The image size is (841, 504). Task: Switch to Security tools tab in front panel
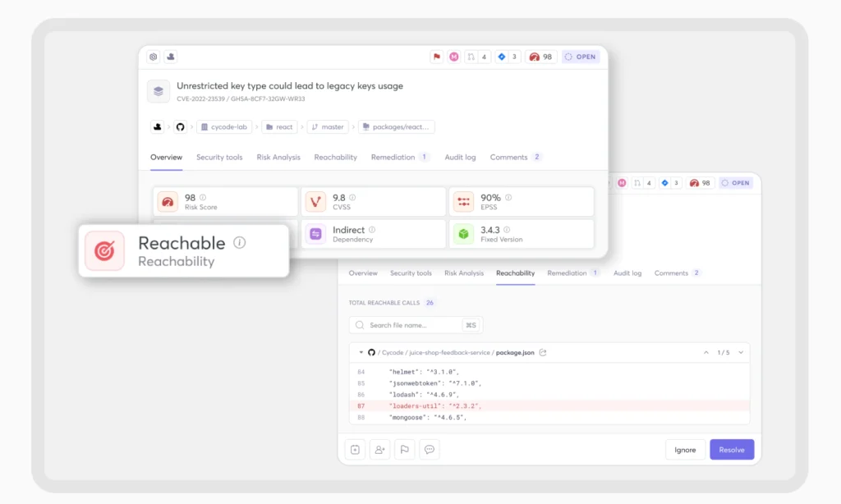pos(219,157)
